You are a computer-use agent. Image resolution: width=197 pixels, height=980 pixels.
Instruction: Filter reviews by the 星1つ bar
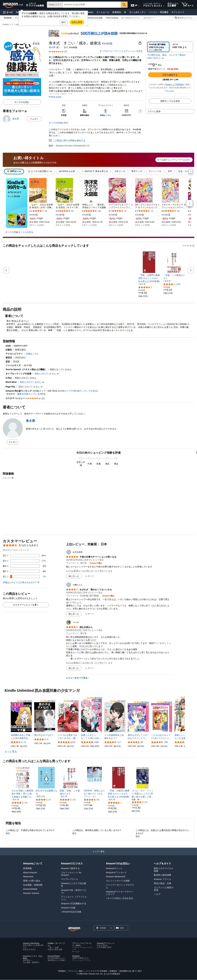point(25,576)
